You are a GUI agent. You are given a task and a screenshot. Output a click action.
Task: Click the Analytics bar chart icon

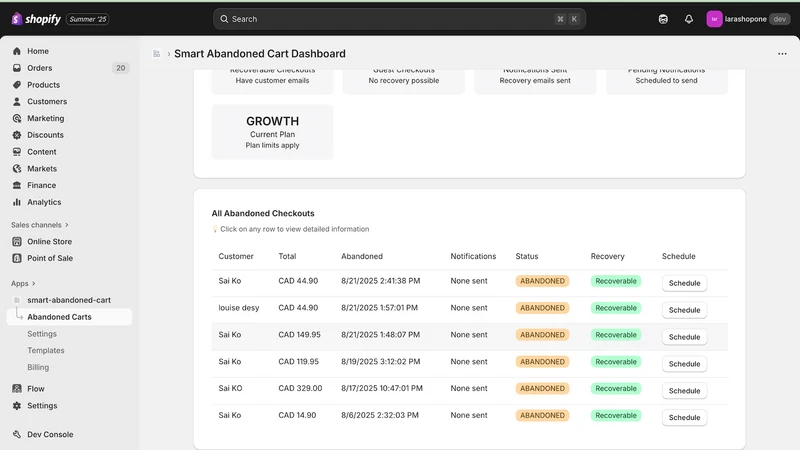pyautogui.click(x=17, y=202)
